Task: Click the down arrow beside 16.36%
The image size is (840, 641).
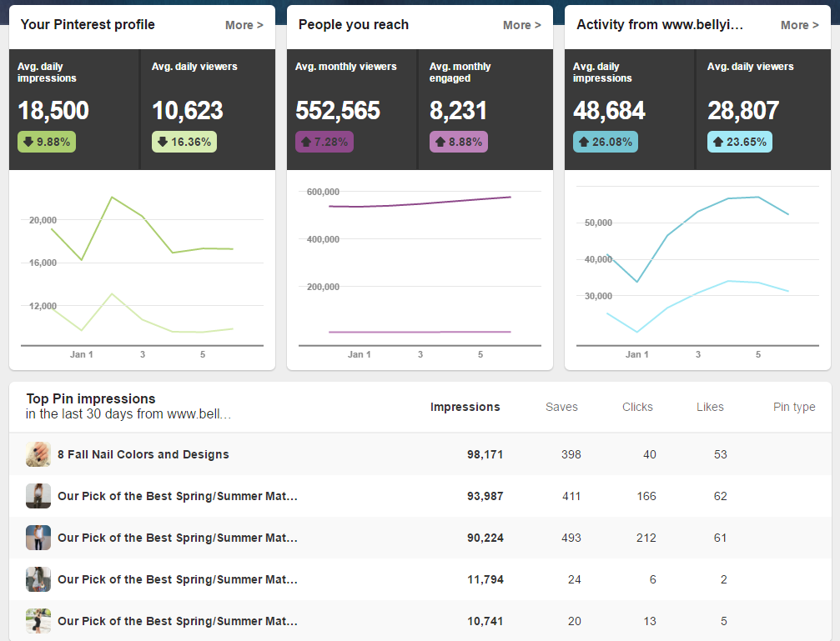Action: 163,142
